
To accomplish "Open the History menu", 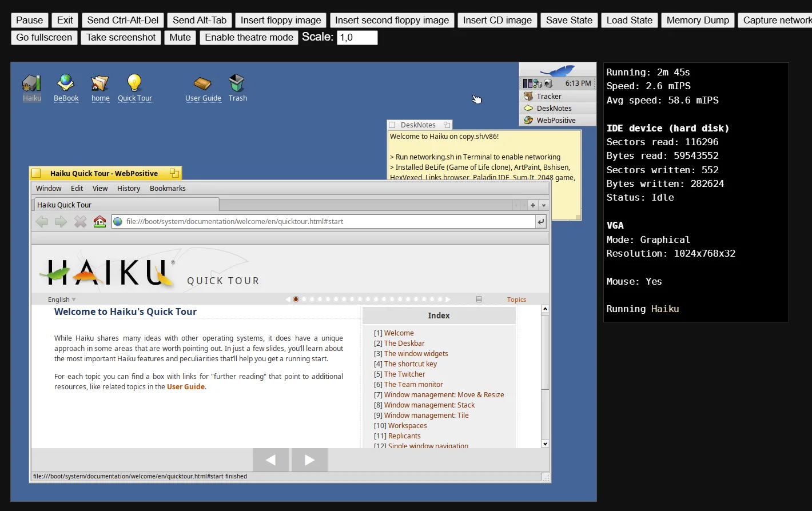I will (129, 189).
